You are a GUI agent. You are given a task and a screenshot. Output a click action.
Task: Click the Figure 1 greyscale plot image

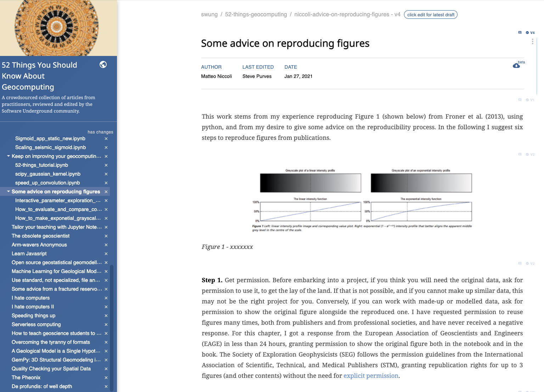362,200
